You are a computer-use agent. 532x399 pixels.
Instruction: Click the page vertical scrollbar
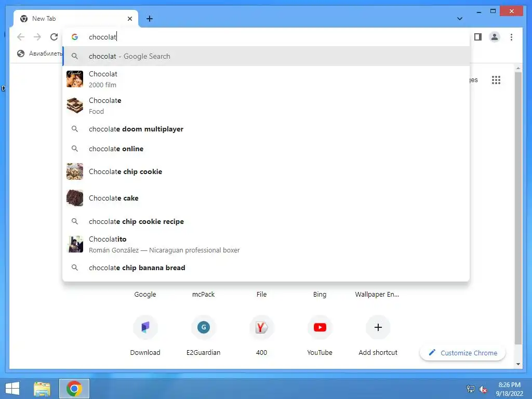click(x=518, y=208)
